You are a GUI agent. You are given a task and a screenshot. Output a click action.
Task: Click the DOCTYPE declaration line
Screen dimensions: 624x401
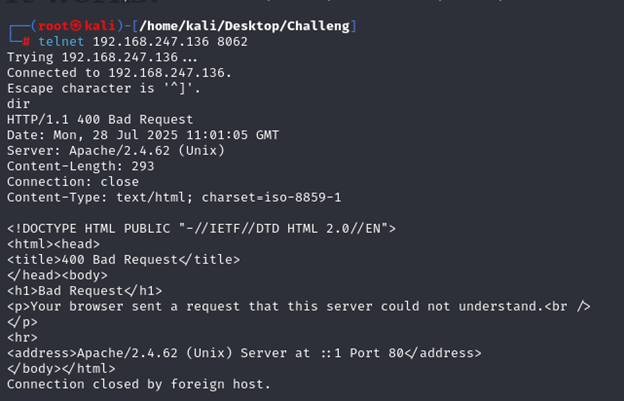(x=201, y=228)
